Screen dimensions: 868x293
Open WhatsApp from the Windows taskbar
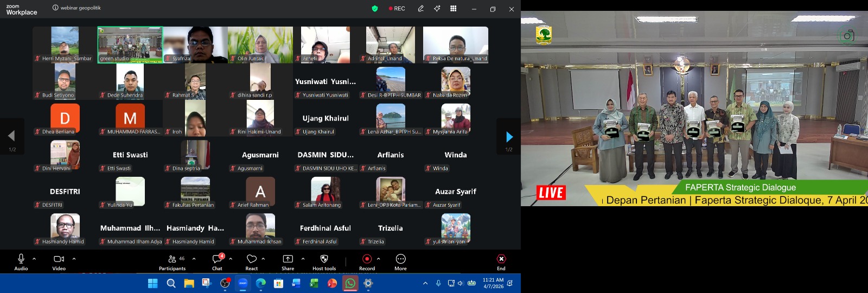tap(350, 283)
